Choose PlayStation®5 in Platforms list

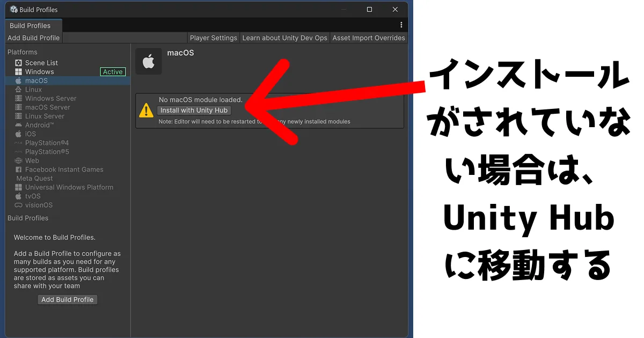(47, 152)
